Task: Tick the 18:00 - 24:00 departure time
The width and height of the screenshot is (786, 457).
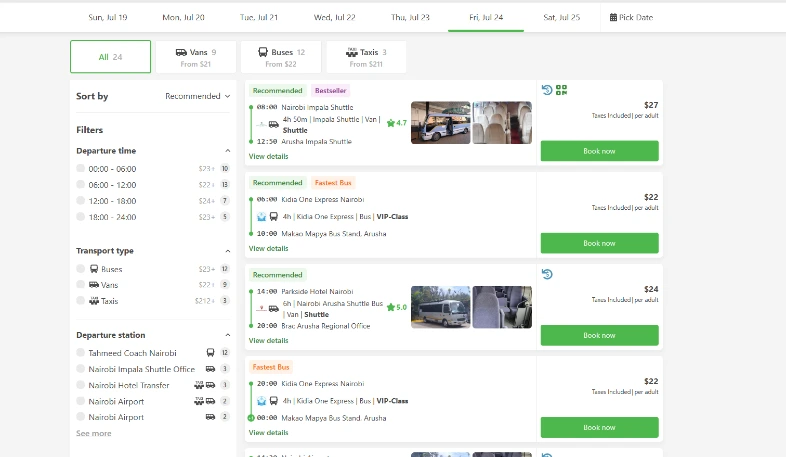Action: pyautogui.click(x=81, y=217)
